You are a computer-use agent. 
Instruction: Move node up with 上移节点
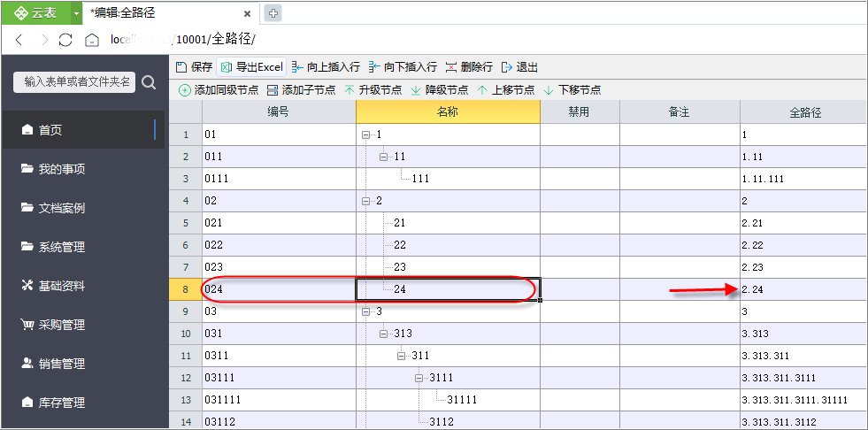click(x=506, y=90)
